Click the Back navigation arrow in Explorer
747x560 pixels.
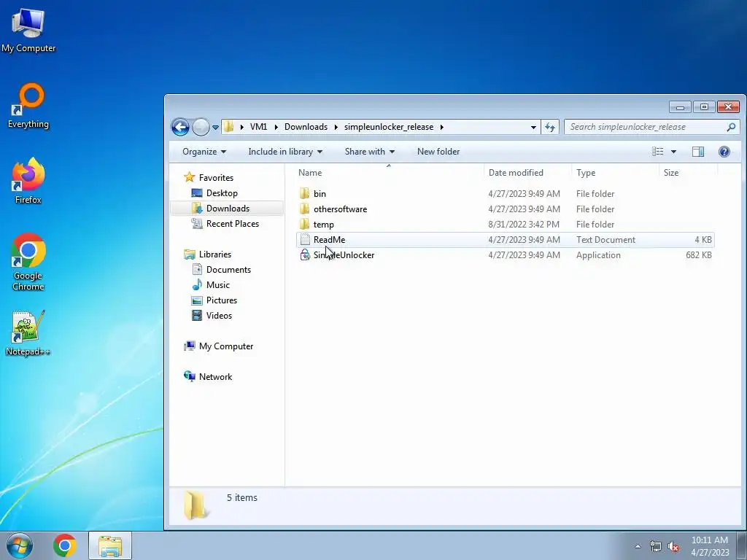tap(180, 127)
